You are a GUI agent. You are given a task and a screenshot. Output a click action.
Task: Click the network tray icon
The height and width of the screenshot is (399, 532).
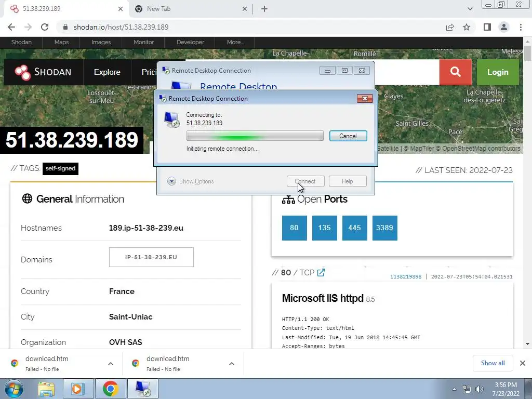467,389
